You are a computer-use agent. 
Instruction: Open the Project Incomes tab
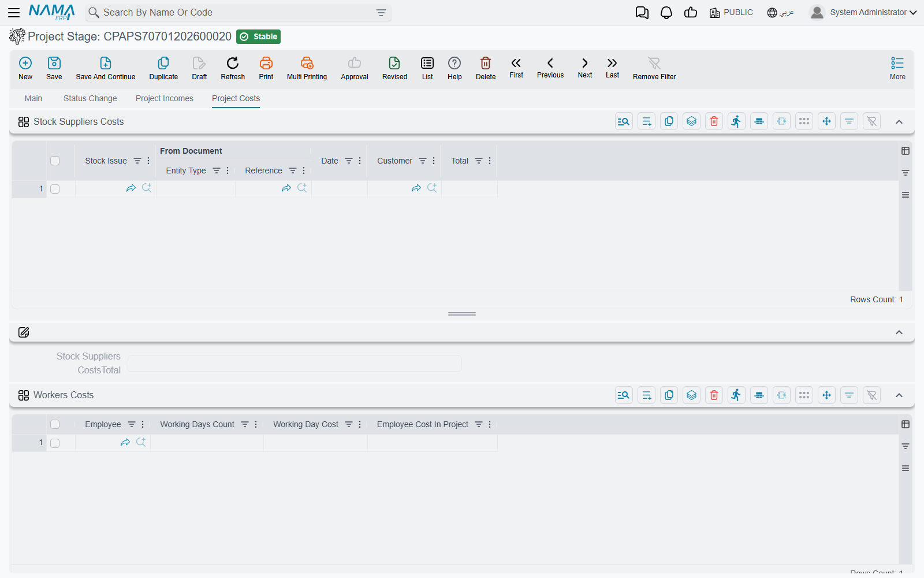click(x=165, y=98)
